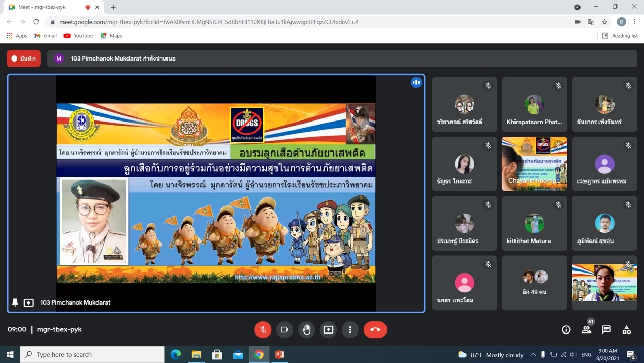Bookmark this page with the star icon
This screenshot has height=363, width=644.
(x=604, y=22)
